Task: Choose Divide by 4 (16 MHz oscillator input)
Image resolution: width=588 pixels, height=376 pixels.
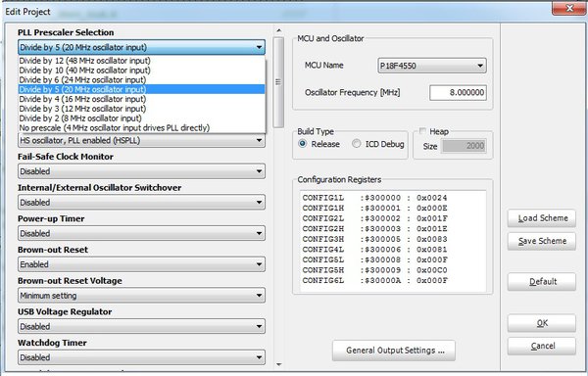Action: pos(142,99)
